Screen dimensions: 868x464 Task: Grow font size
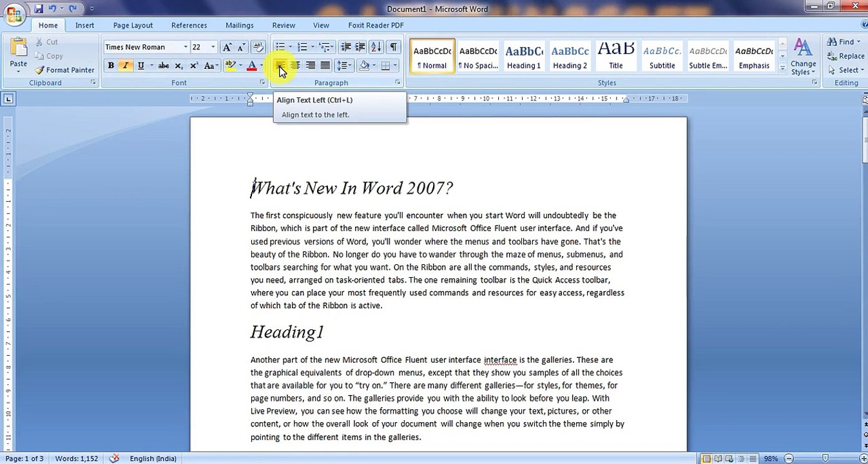point(227,47)
